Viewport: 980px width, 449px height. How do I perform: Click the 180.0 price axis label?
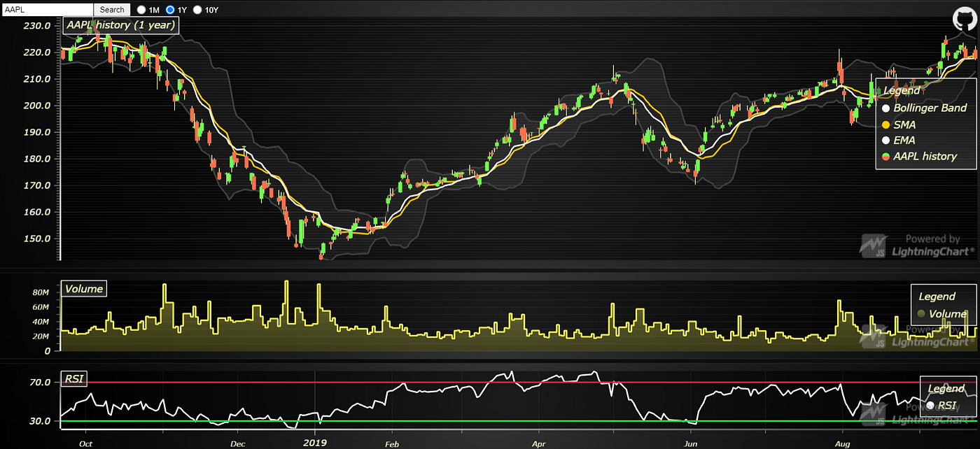36,159
